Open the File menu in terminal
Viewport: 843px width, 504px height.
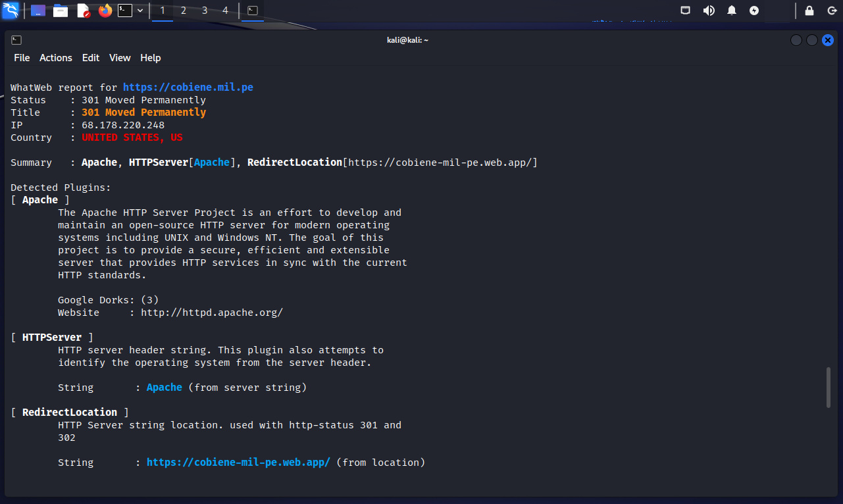point(22,58)
